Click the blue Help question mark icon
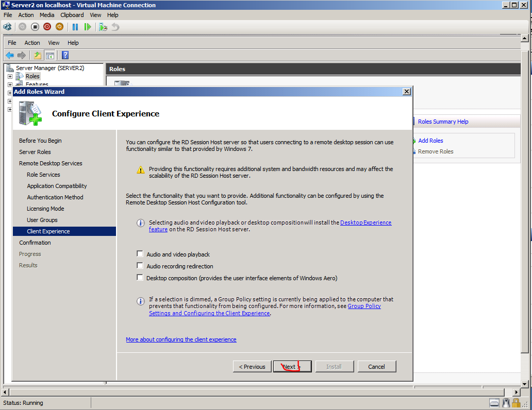The image size is (532, 410). point(65,55)
